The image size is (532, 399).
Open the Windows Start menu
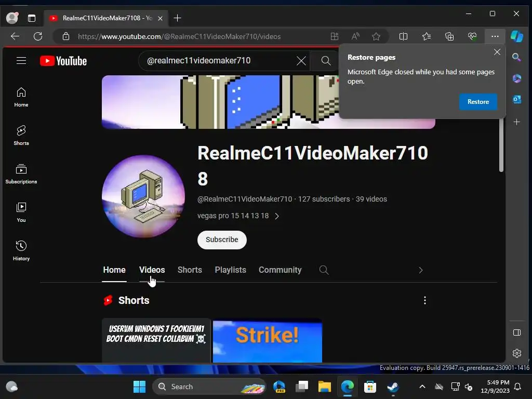(x=139, y=387)
